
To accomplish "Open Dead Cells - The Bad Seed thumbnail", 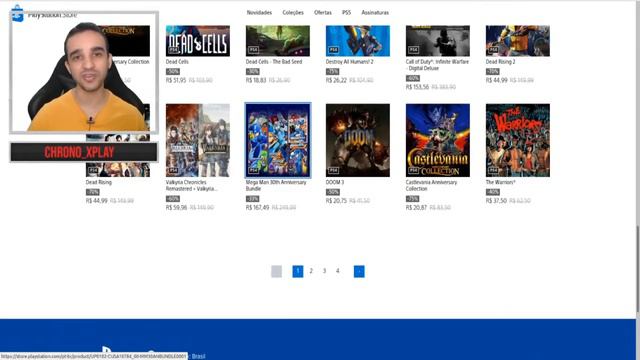I will point(278,41).
